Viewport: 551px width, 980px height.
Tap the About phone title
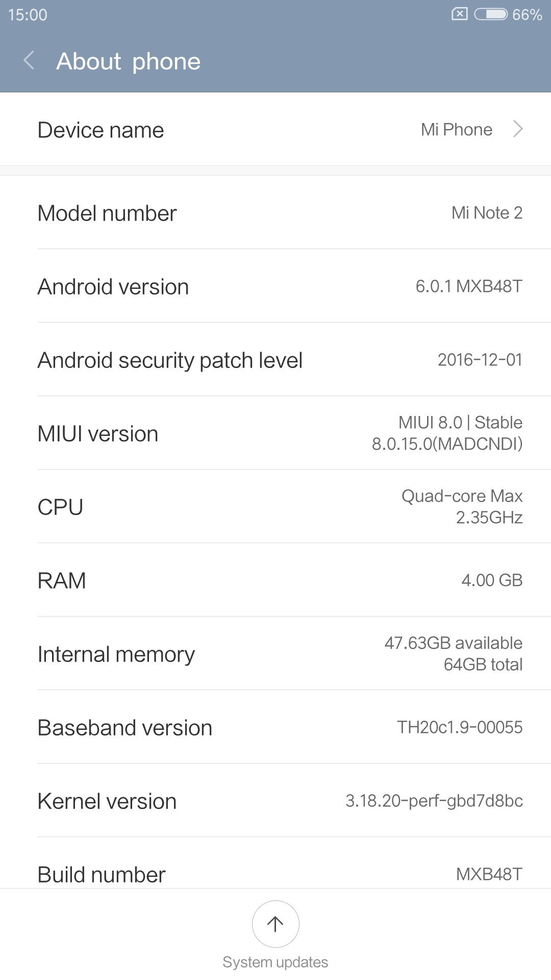click(x=128, y=61)
